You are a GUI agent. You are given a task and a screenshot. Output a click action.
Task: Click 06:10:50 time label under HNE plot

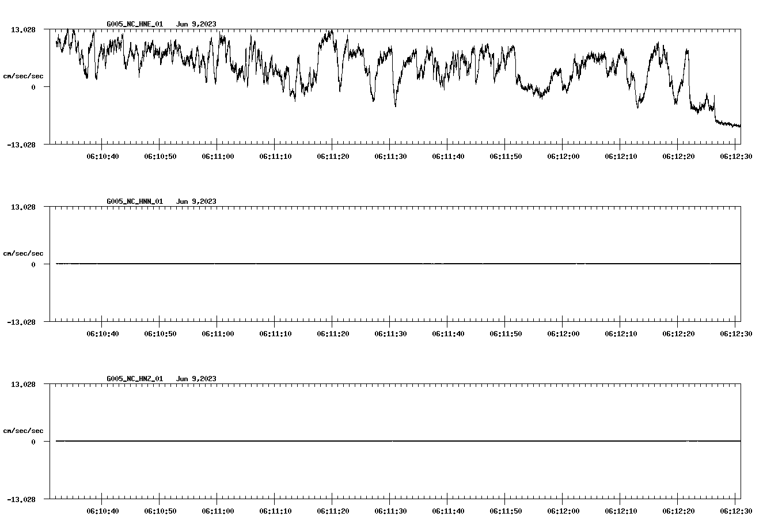point(161,157)
